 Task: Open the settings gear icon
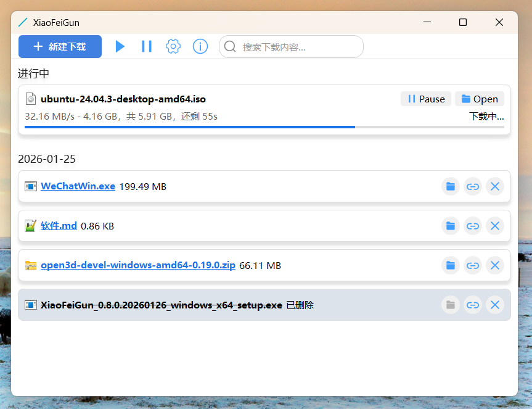(x=173, y=46)
